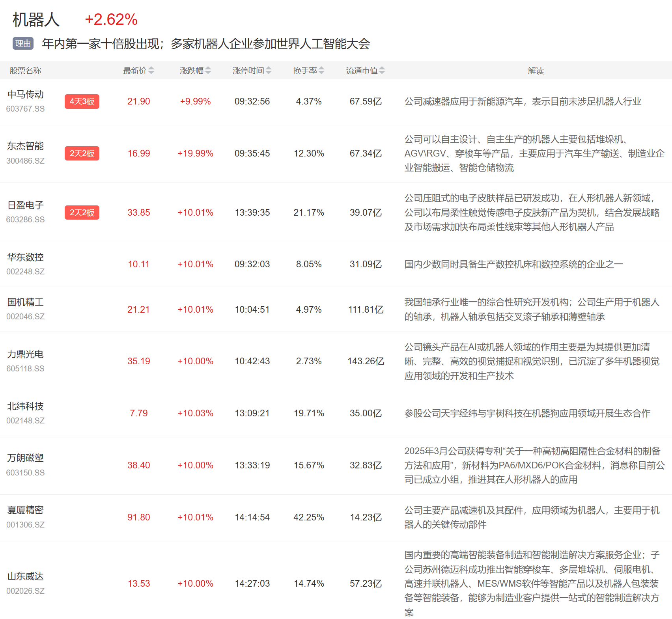This screenshot has height=619, width=672.
Task: Click the 万朗磁塑 stock name
Action: pyautogui.click(x=26, y=458)
